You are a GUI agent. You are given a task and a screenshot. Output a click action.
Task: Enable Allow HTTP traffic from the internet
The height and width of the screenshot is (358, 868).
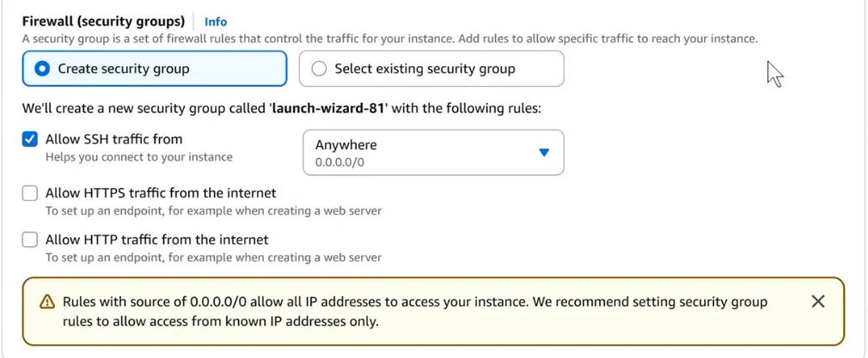pyautogui.click(x=30, y=240)
